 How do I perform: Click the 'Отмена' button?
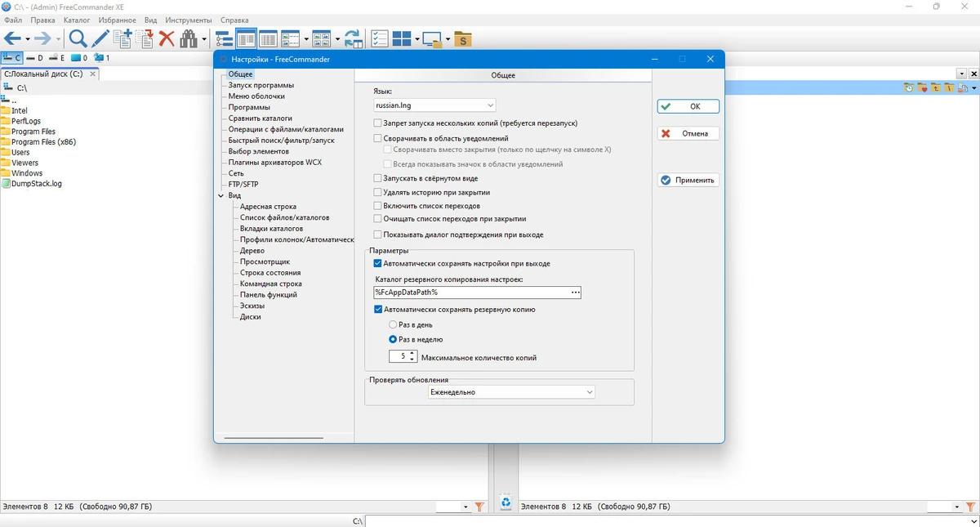pyautogui.click(x=688, y=133)
